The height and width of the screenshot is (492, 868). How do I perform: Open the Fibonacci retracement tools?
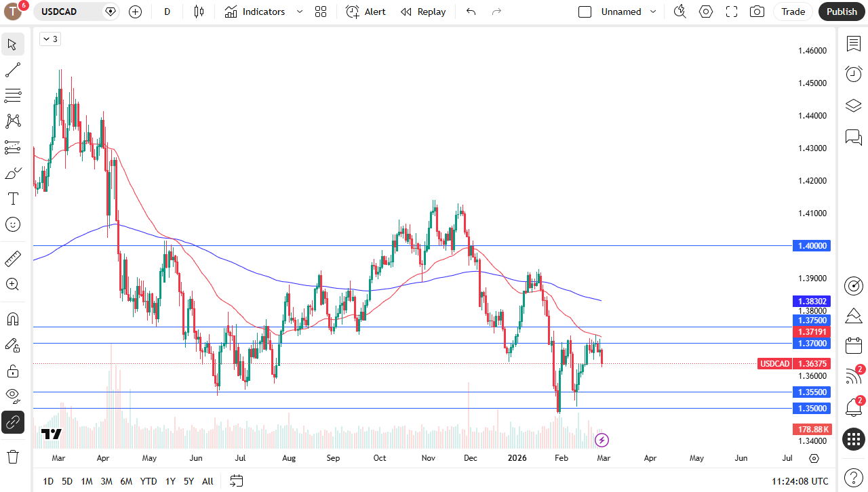click(12, 95)
